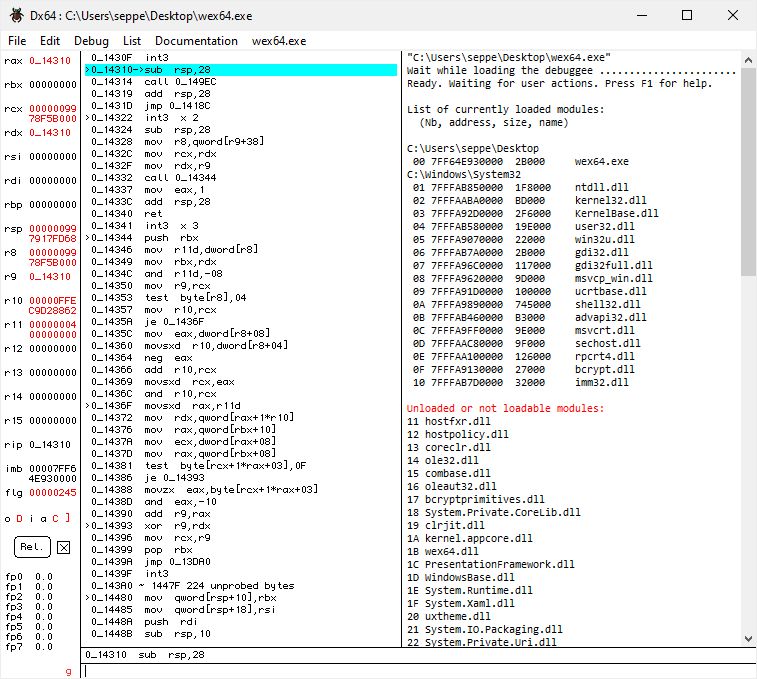The image size is (757, 679).
Task: Maximize the Dx64 window
Action: pyautogui.click(x=687, y=15)
